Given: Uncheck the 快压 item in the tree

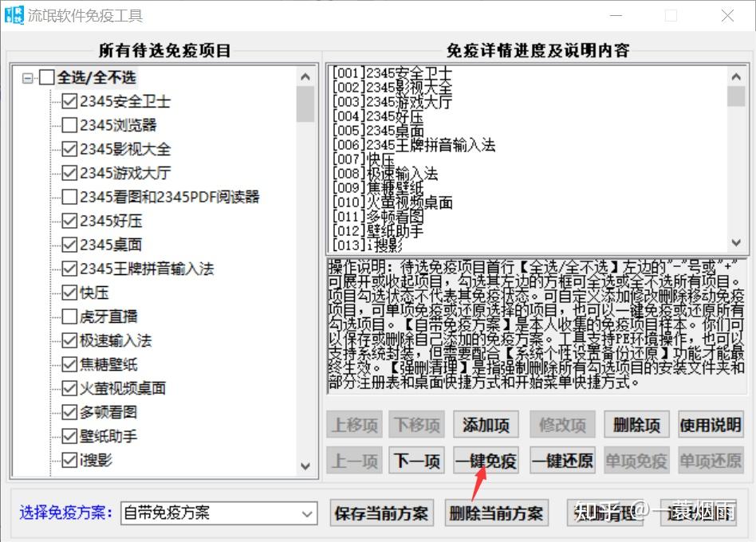Looking at the screenshot, I should click(x=69, y=293).
